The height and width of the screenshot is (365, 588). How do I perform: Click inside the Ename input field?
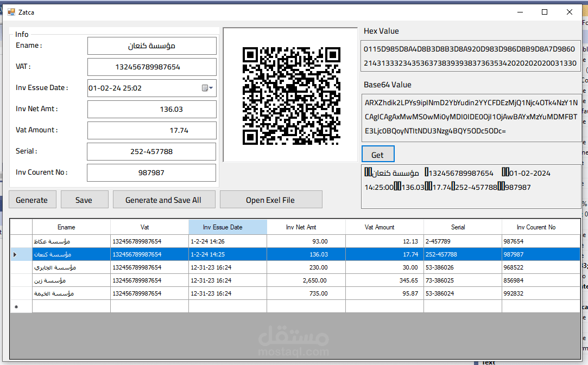151,46
